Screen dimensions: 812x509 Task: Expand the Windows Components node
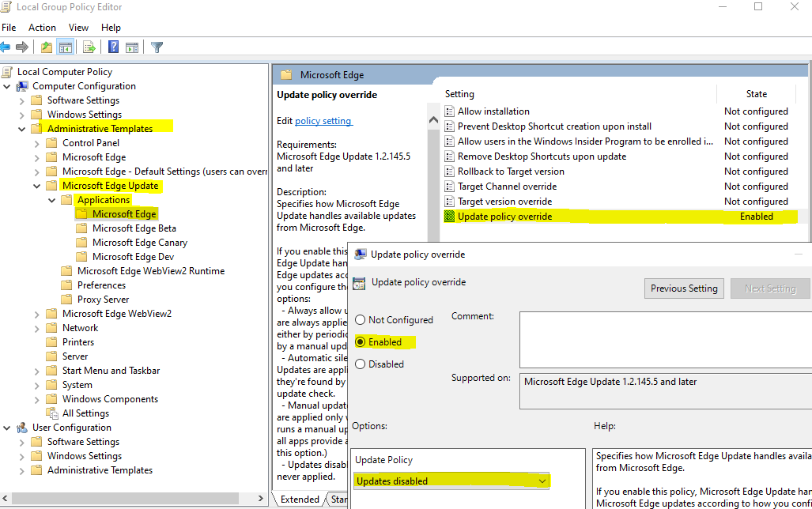[x=36, y=400]
